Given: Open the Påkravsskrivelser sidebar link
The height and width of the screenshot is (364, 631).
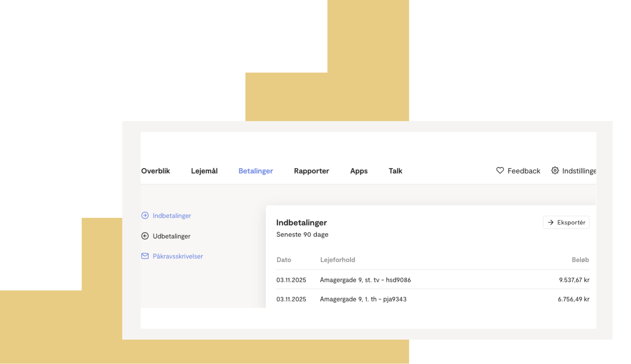Looking at the screenshot, I should coord(178,256).
